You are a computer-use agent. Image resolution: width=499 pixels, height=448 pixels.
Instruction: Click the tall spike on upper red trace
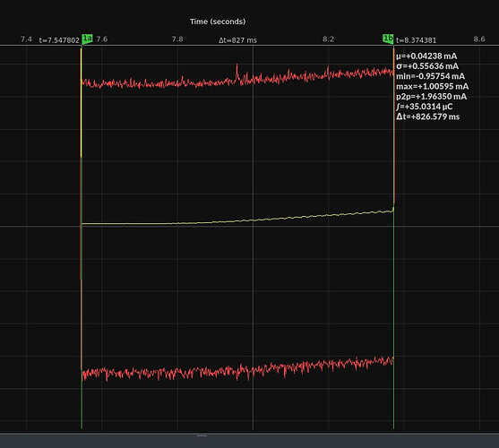click(237, 71)
